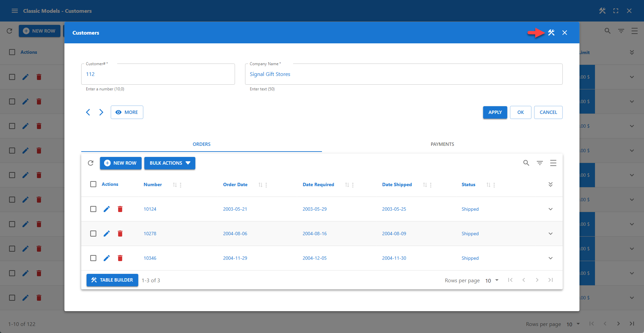Open search in the Orders grid

pos(526,163)
